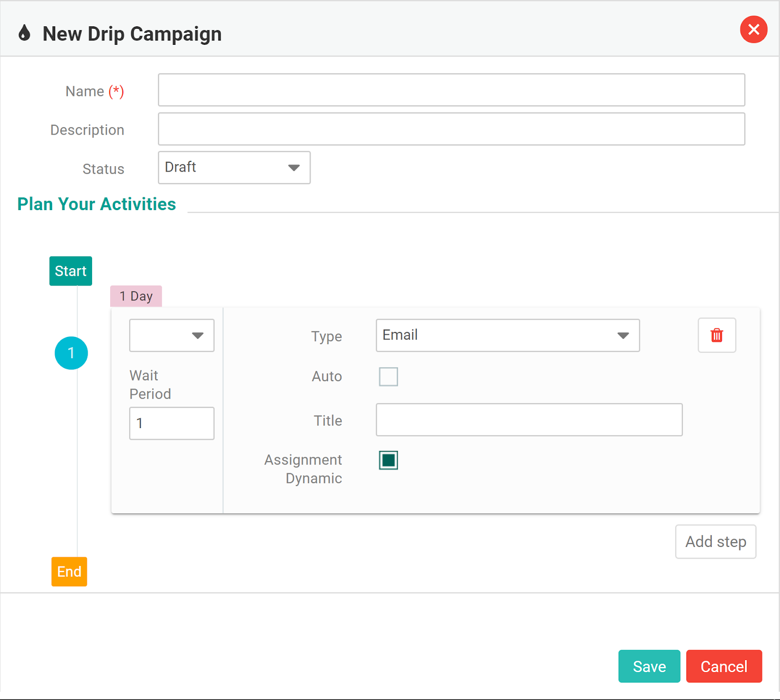This screenshot has width=780, height=700.
Task: Close the New Drip Campaign dialog
Action: (x=754, y=30)
